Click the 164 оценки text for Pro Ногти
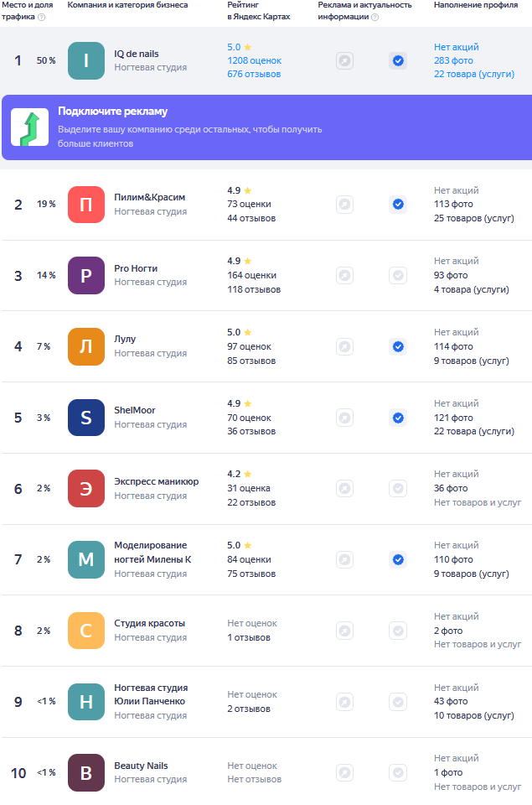 tap(252, 276)
